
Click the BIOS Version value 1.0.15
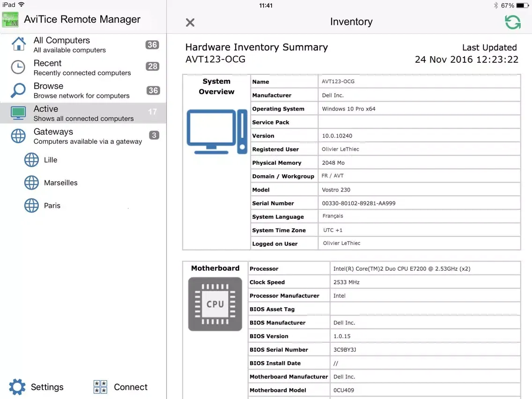coord(342,336)
